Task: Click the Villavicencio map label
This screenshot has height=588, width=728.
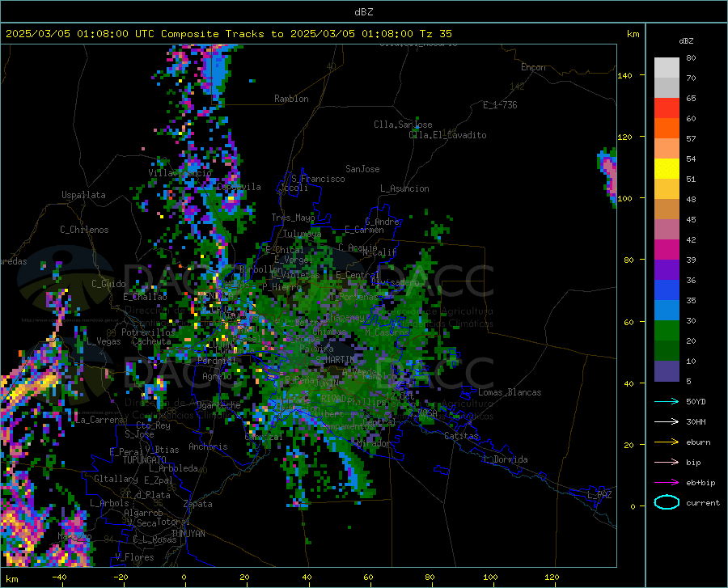Action: [180, 172]
